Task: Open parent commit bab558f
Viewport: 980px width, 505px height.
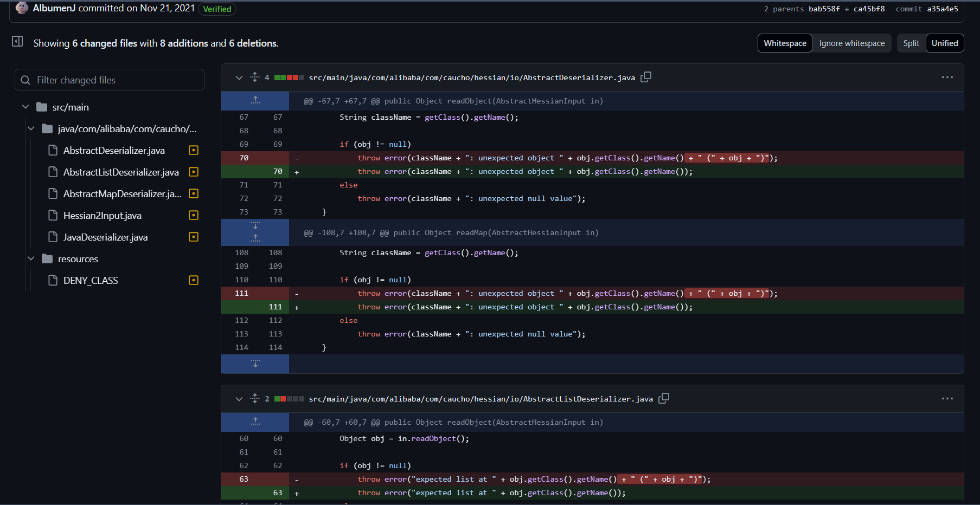Action: [824, 9]
